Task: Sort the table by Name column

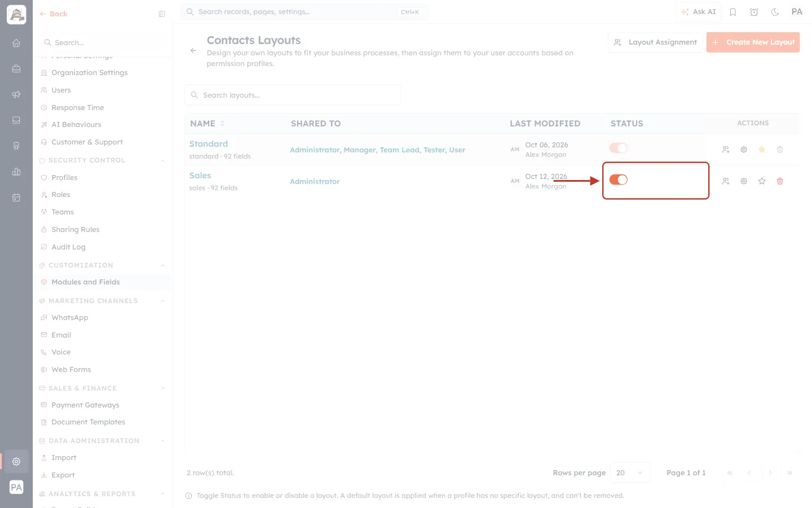Action: pyautogui.click(x=207, y=124)
